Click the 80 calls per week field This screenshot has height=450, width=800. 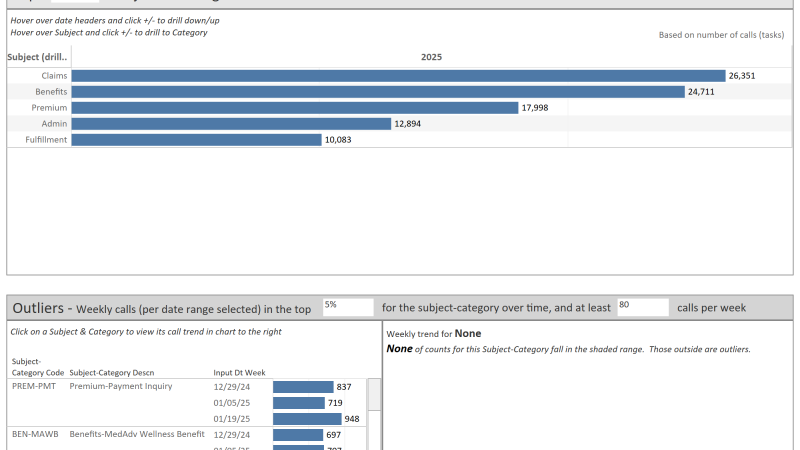(642, 308)
